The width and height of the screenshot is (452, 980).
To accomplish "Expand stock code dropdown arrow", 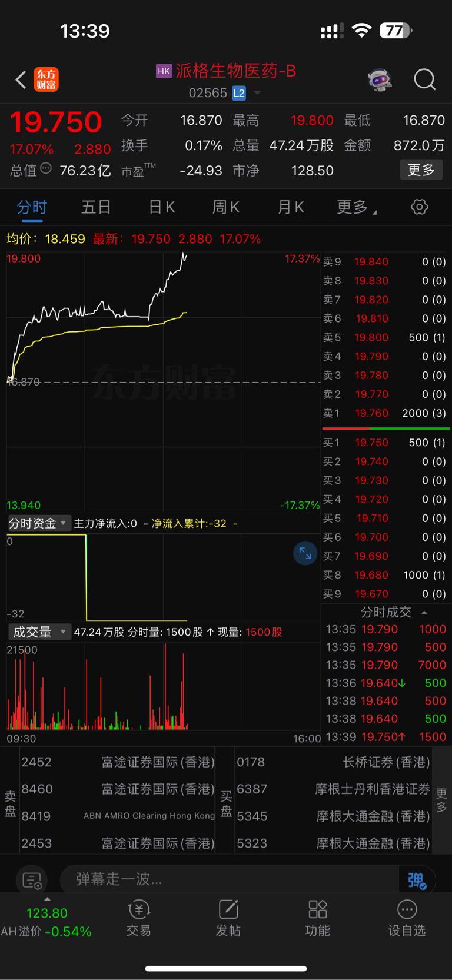I will [x=257, y=93].
